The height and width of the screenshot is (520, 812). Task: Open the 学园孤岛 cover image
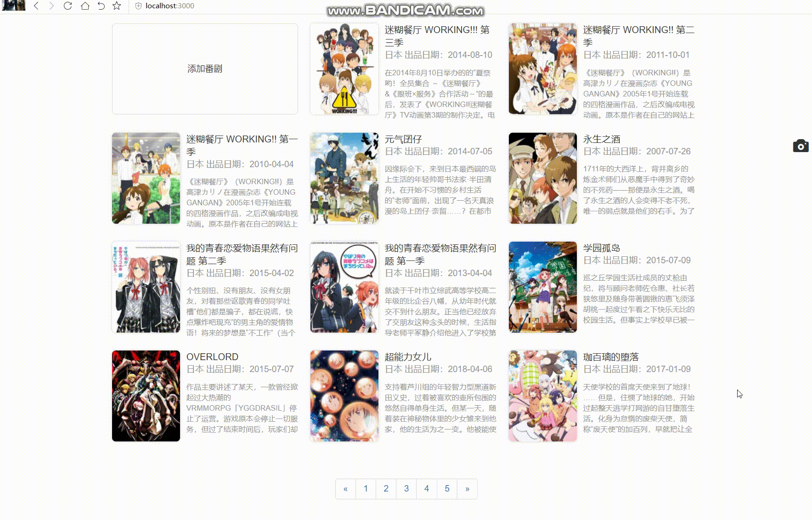(x=542, y=287)
